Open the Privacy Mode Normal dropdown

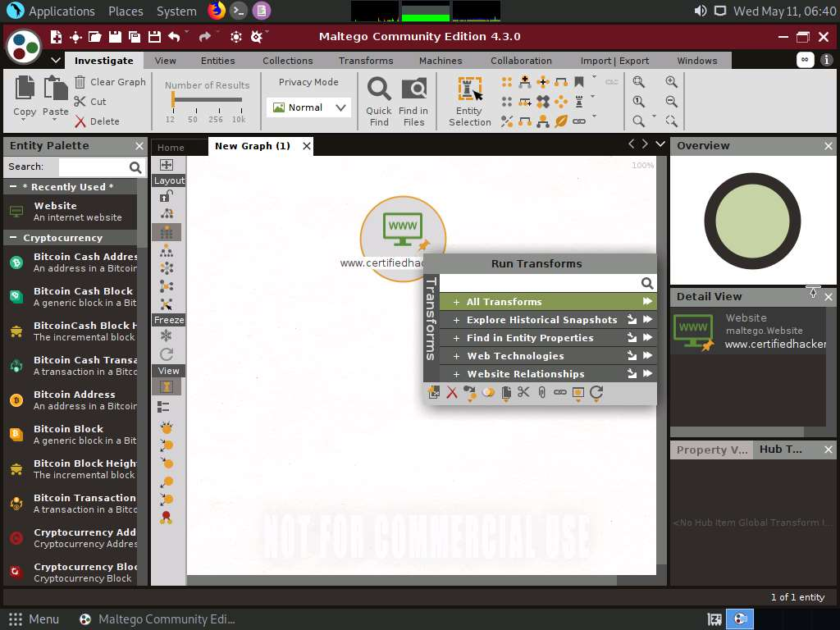pyautogui.click(x=308, y=107)
